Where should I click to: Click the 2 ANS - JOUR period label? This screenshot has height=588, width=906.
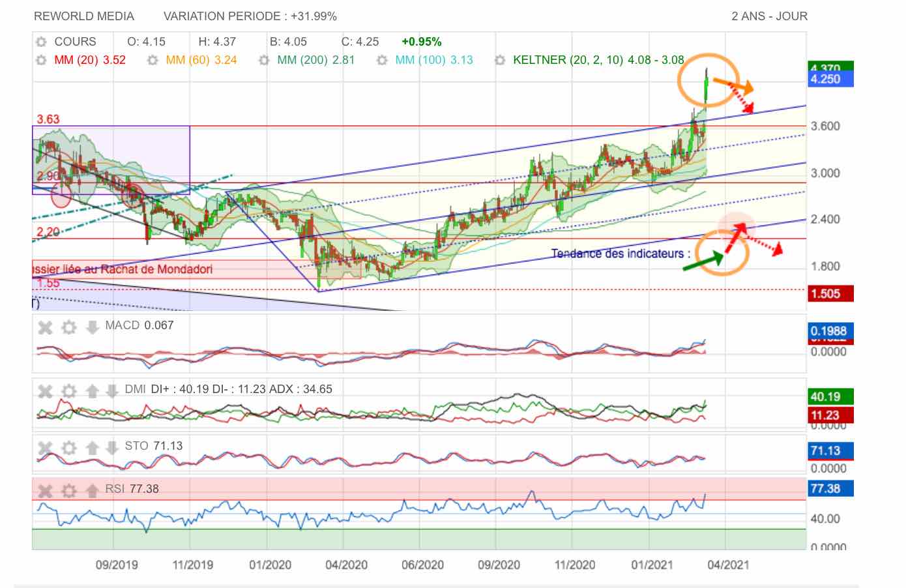coord(769,16)
